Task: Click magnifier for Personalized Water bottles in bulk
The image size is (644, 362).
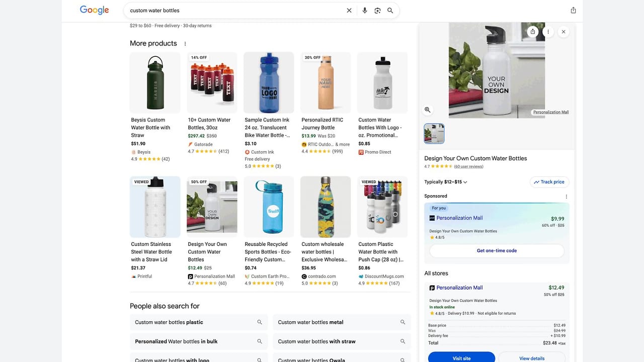Action: coord(260,341)
